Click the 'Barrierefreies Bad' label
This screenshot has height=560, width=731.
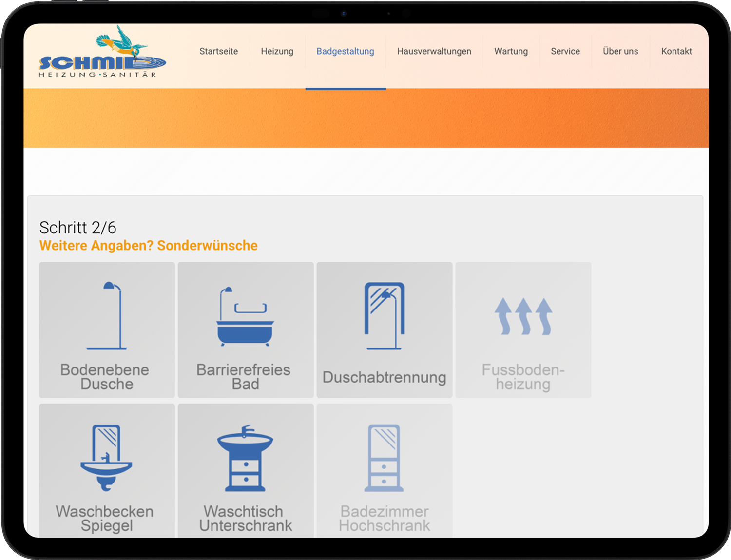(244, 377)
